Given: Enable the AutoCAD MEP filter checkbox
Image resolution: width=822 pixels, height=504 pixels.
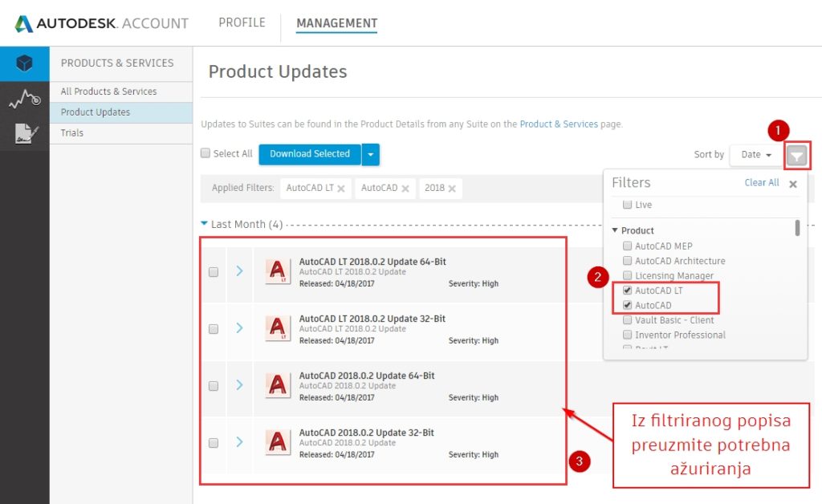Looking at the screenshot, I should [628, 246].
